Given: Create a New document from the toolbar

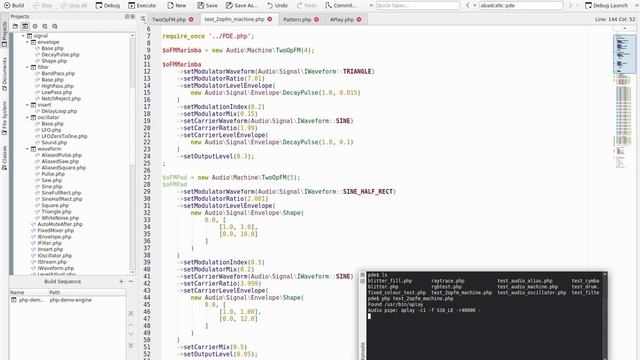Looking at the screenshot, I should [x=176, y=5].
